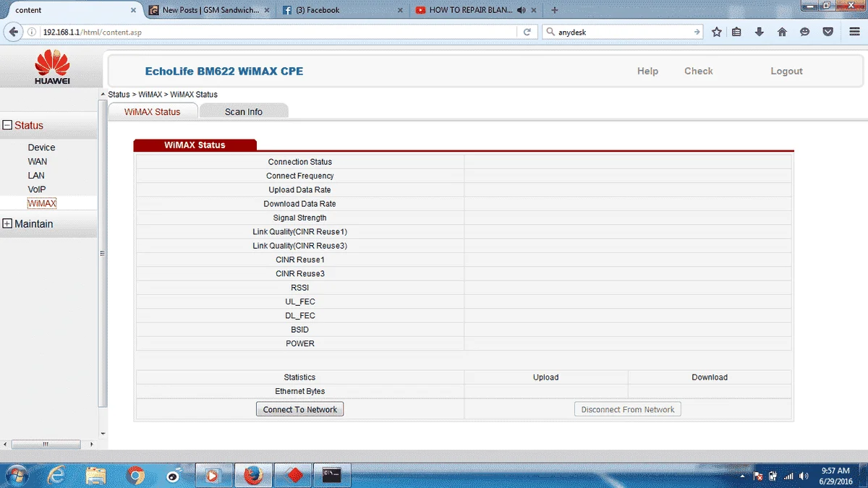The height and width of the screenshot is (488, 868).
Task: Click the address bar URL field
Action: [x=278, y=32]
